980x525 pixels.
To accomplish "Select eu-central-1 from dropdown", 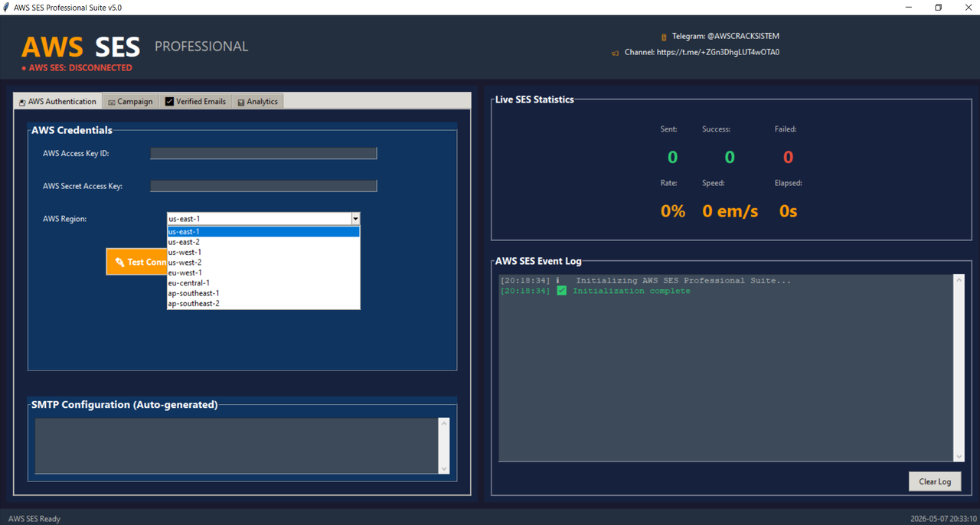I will 263,283.
